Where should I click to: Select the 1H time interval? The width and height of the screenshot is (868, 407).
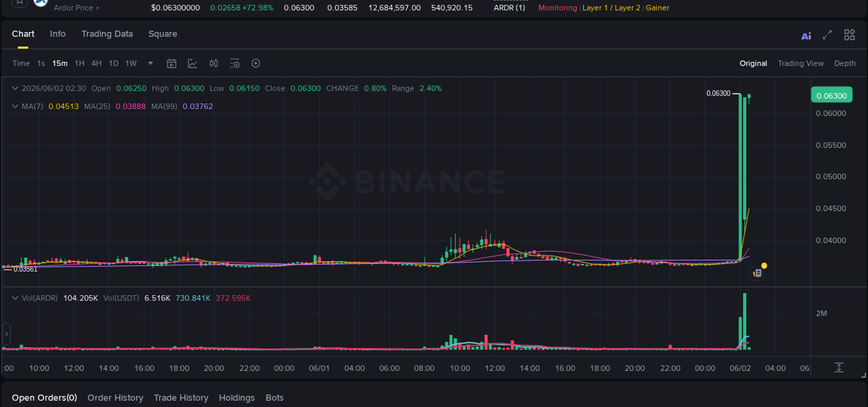coord(80,63)
